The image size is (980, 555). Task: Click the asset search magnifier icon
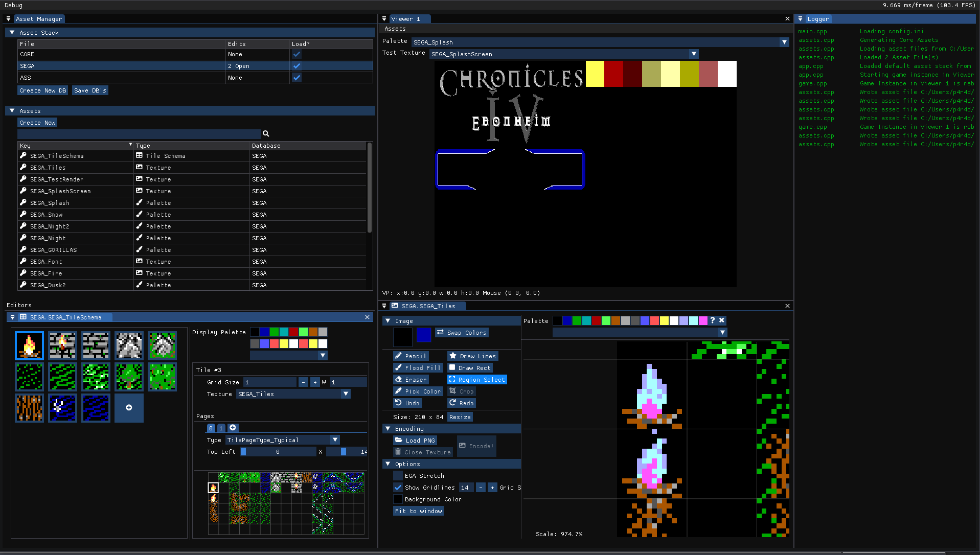(266, 134)
